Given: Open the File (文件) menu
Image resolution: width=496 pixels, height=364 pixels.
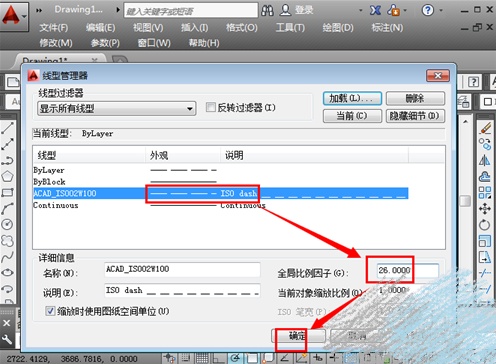Looking at the screenshot, I should (54, 28).
